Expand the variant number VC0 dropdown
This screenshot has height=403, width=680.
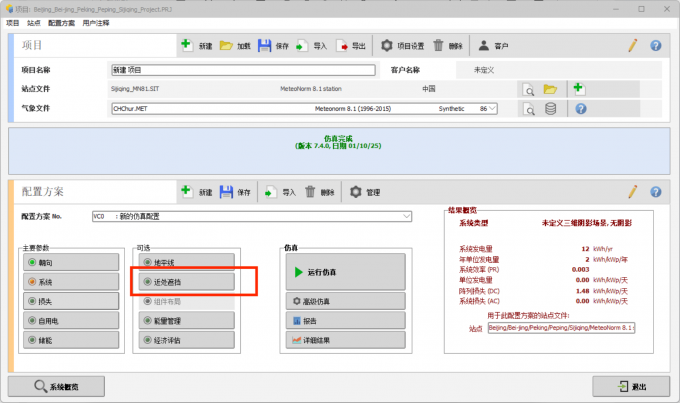pyautogui.click(x=406, y=216)
